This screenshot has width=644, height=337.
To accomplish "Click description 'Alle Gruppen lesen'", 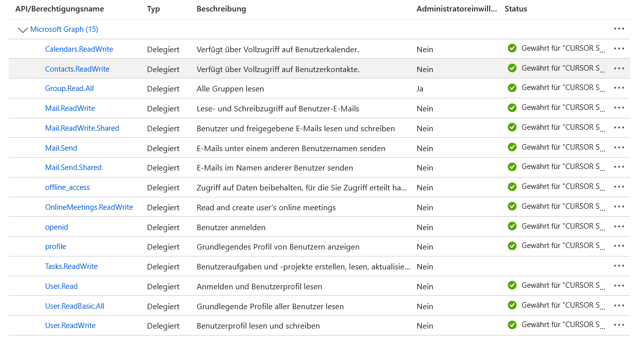I will pos(230,89).
